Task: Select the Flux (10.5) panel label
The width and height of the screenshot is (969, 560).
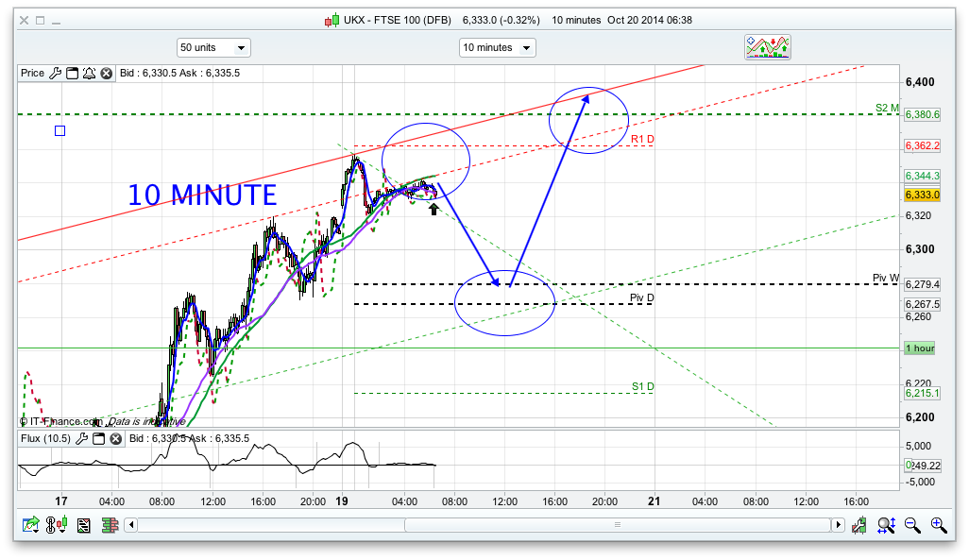Action: (x=45, y=439)
